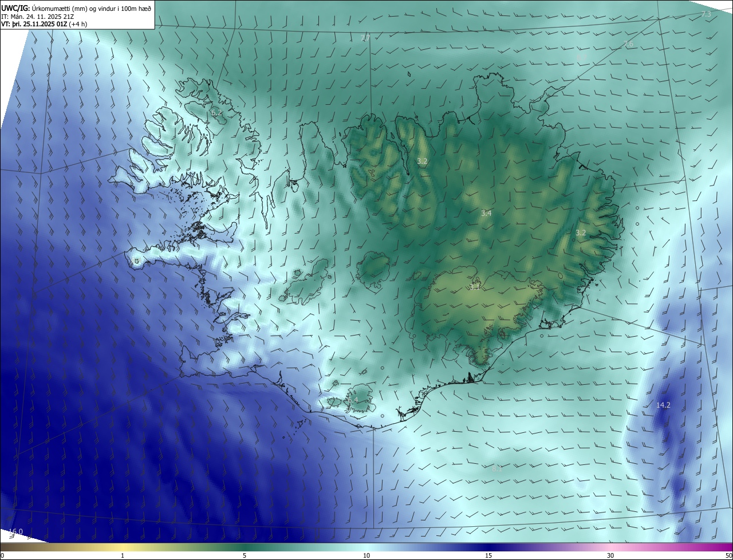Click the 6.2 value over the Westfjords
The width and height of the screenshot is (733, 560).
(x=216, y=113)
